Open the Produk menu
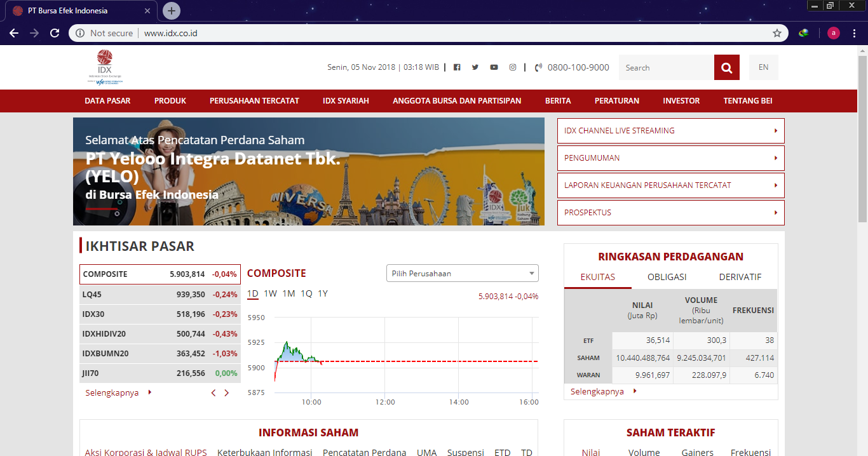Viewport: 868px width, 456px height. click(x=170, y=101)
